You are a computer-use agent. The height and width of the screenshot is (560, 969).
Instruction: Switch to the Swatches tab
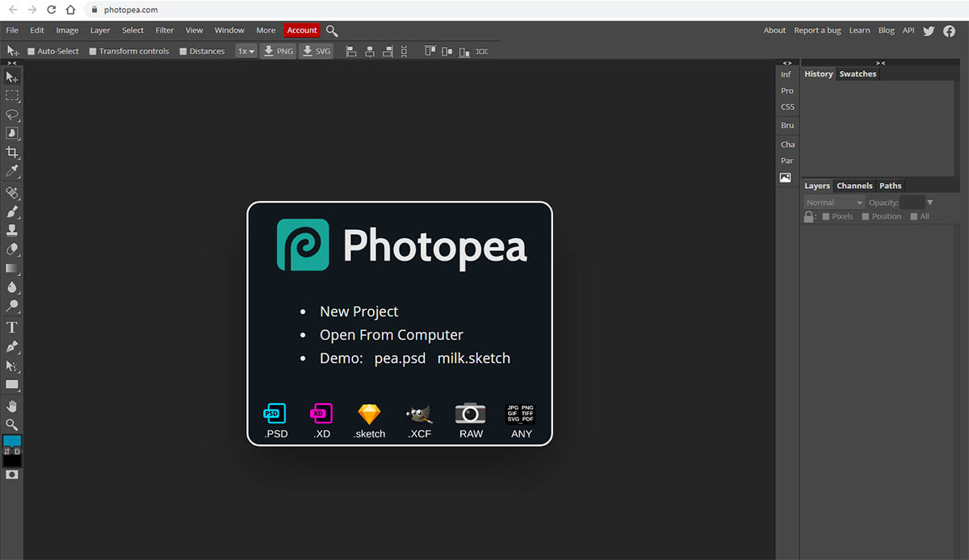coord(858,73)
